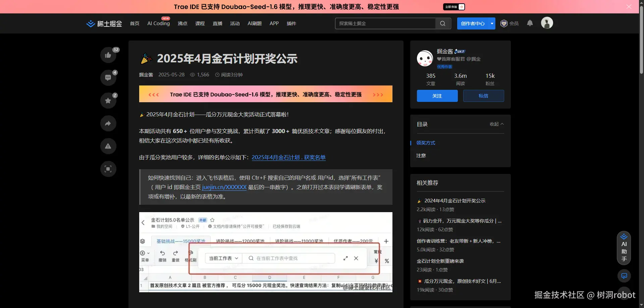Collect the article using the star icon

(108, 100)
